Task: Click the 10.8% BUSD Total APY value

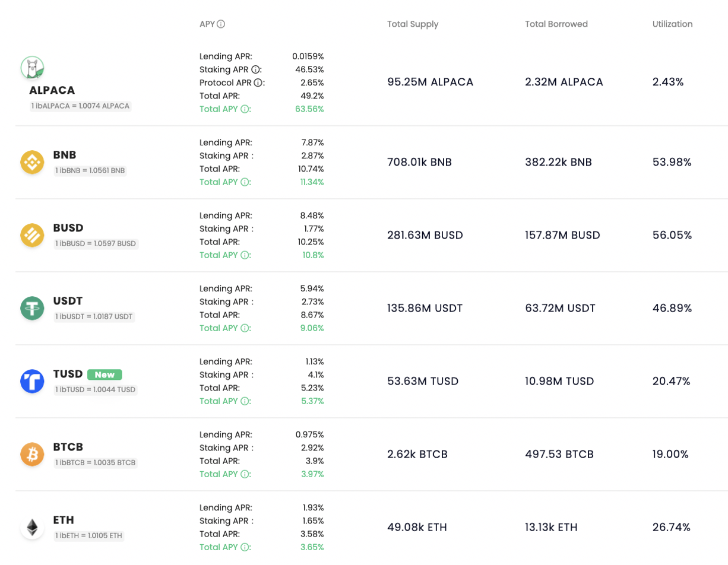Action: point(314,255)
